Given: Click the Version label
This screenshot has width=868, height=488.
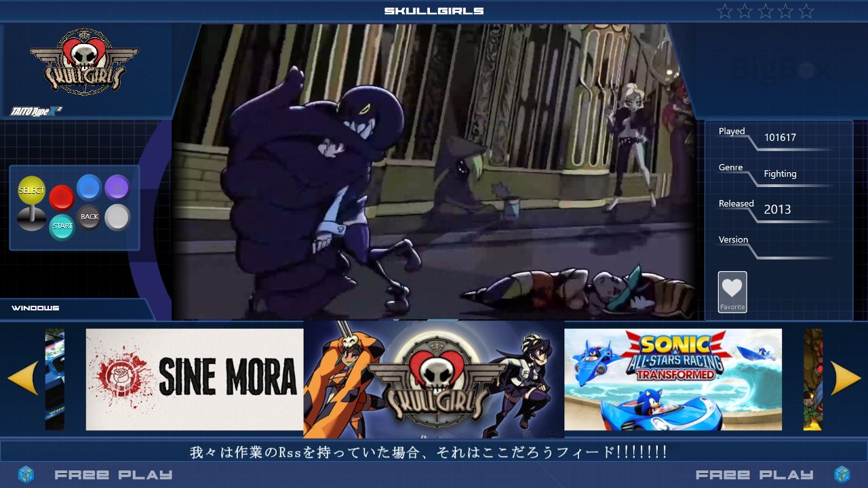Looking at the screenshot, I should [733, 240].
